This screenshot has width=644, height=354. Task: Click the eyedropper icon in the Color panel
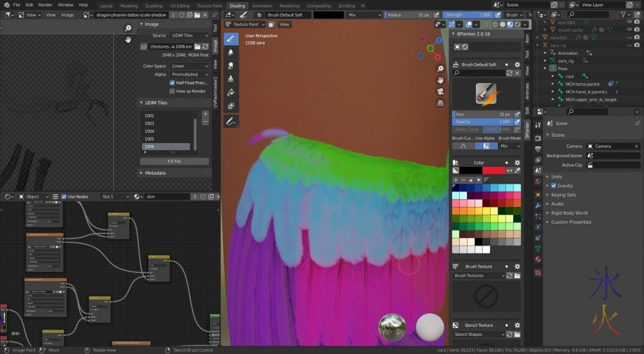517,170
